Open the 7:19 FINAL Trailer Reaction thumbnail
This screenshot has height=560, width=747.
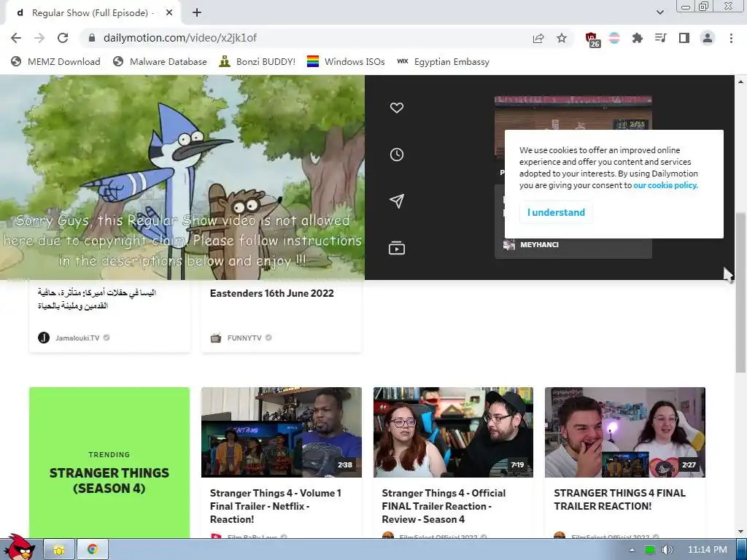(453, 432)
